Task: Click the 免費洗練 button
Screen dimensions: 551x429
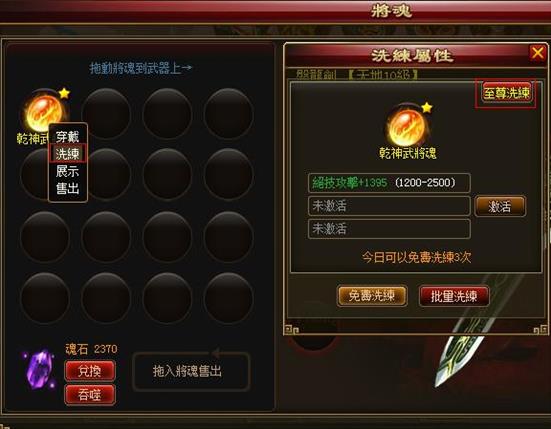Action: [x=371, y=296]
